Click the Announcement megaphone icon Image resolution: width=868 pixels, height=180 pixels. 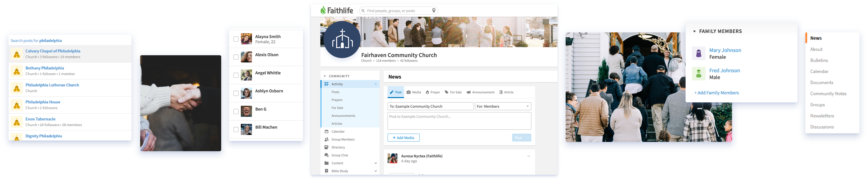point(468,92)
